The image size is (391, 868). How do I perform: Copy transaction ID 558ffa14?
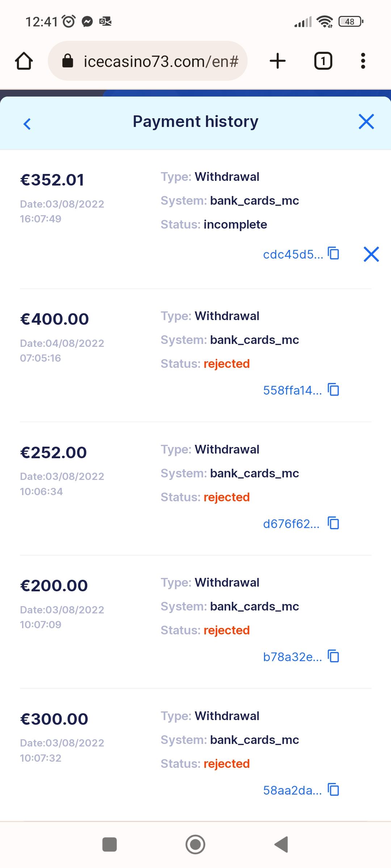tap(333, 390)
